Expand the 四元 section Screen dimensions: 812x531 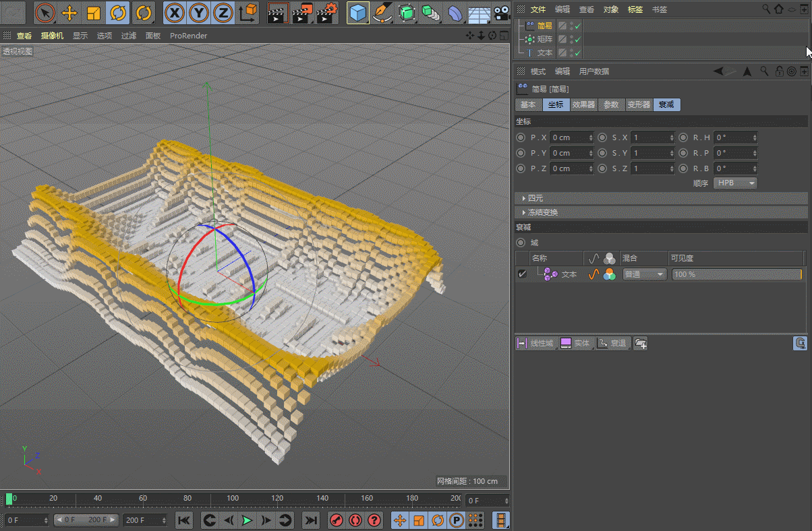point(661,198)
